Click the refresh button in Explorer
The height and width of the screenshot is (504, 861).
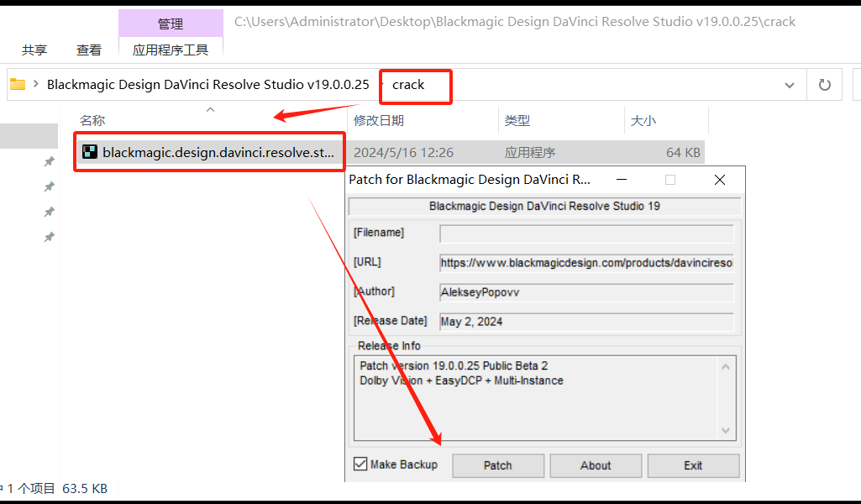point(825,85)
